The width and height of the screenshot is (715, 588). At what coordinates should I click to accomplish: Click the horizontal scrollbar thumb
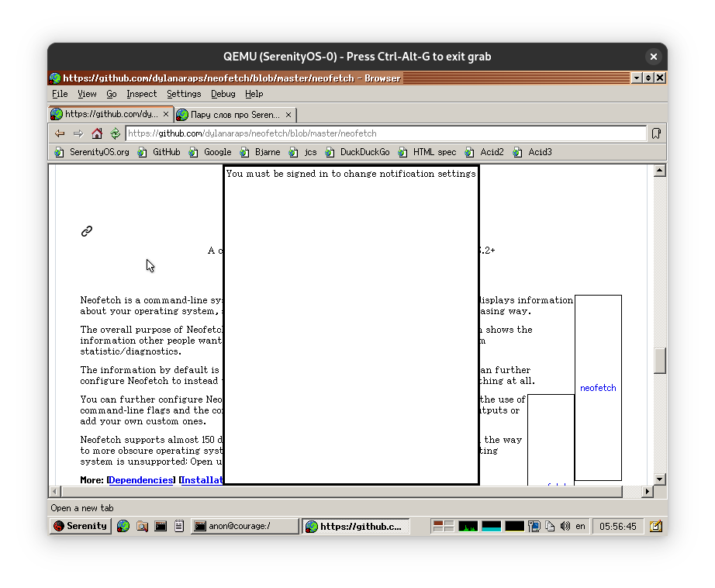tap(341, 491)
